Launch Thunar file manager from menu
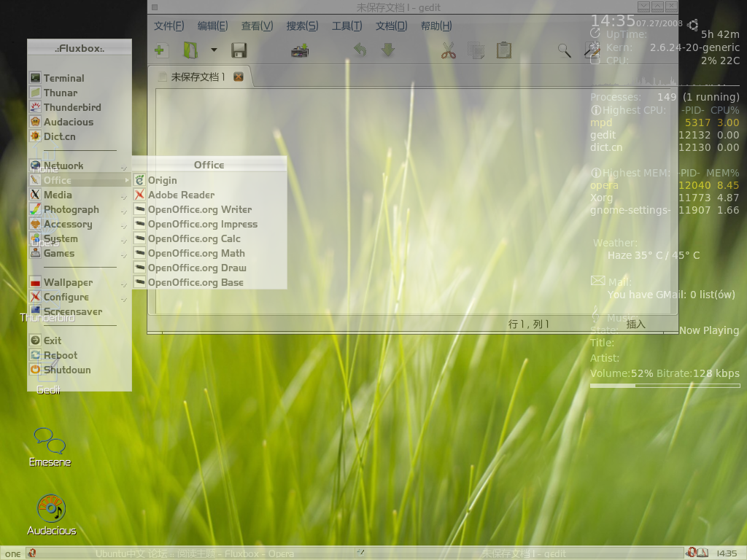Image resolution: width=747 pixels, height=560 pixels. coord(79,93)
